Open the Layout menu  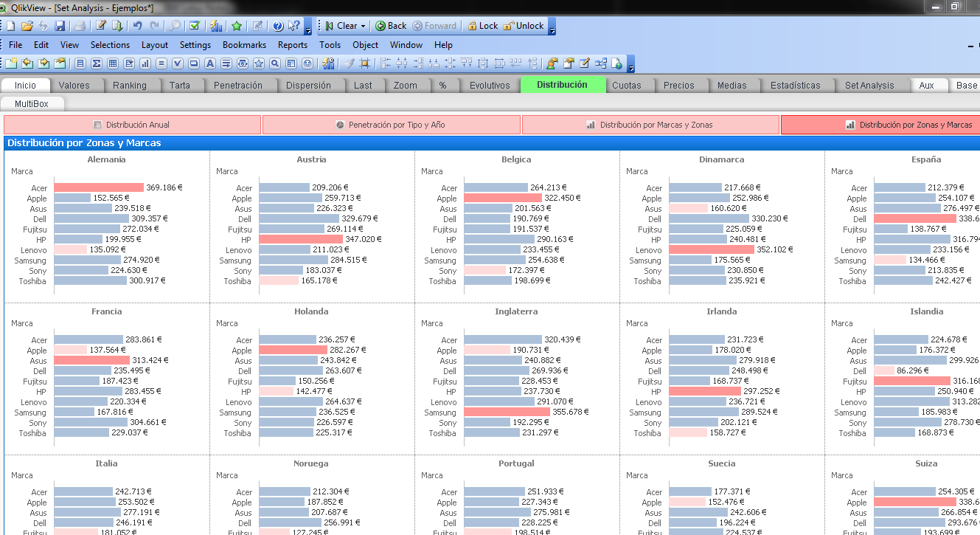[x=155, y=45]
